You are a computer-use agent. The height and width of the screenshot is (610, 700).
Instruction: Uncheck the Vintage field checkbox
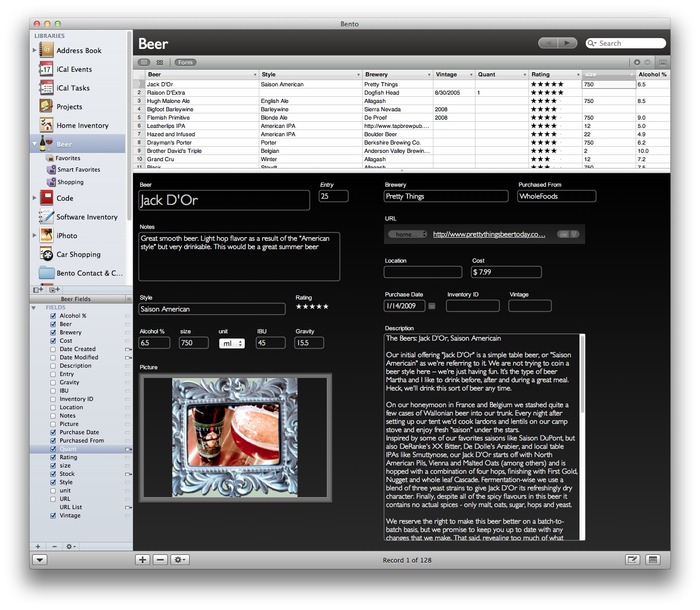(x=53, y=515)
